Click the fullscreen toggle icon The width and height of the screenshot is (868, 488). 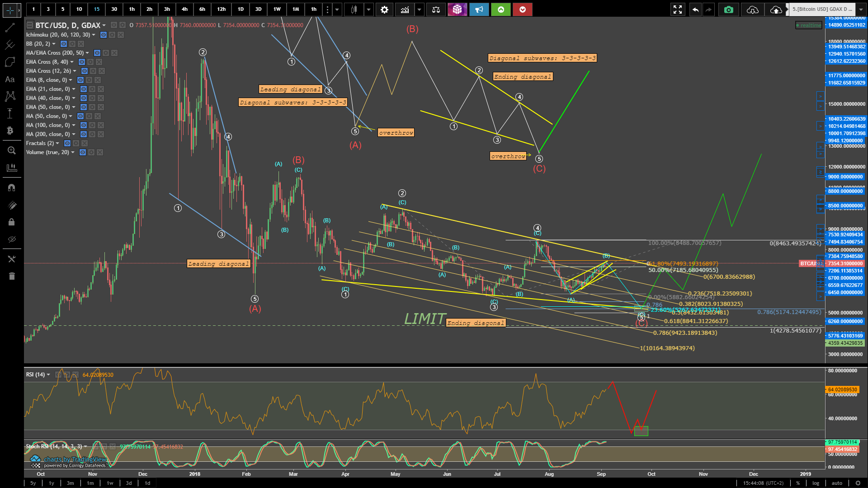[677, 9]
